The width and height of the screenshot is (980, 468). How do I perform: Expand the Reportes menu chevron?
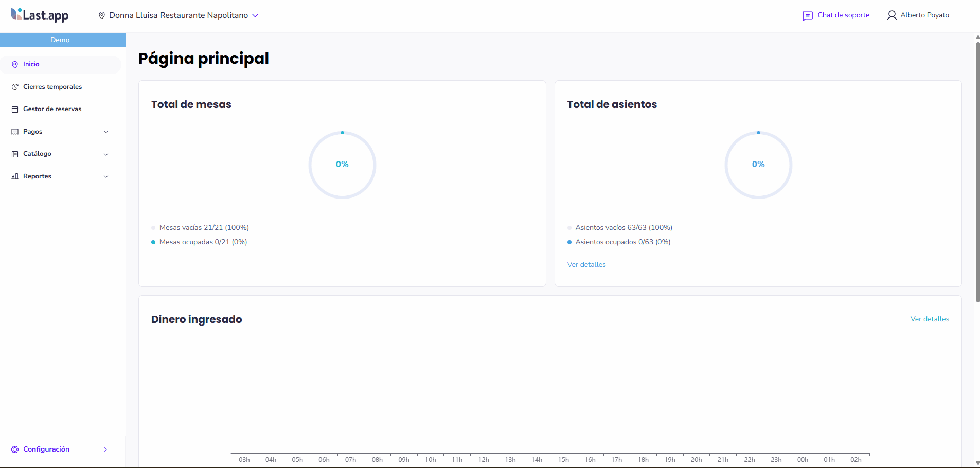(106, 176)
